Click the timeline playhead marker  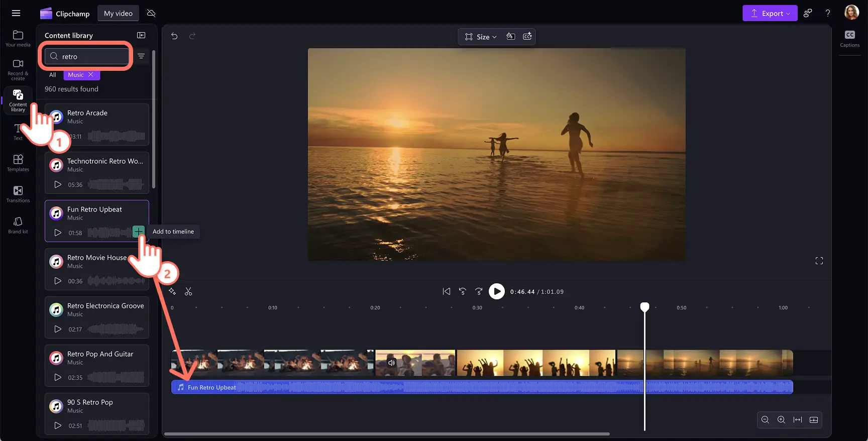click(644, 307)
